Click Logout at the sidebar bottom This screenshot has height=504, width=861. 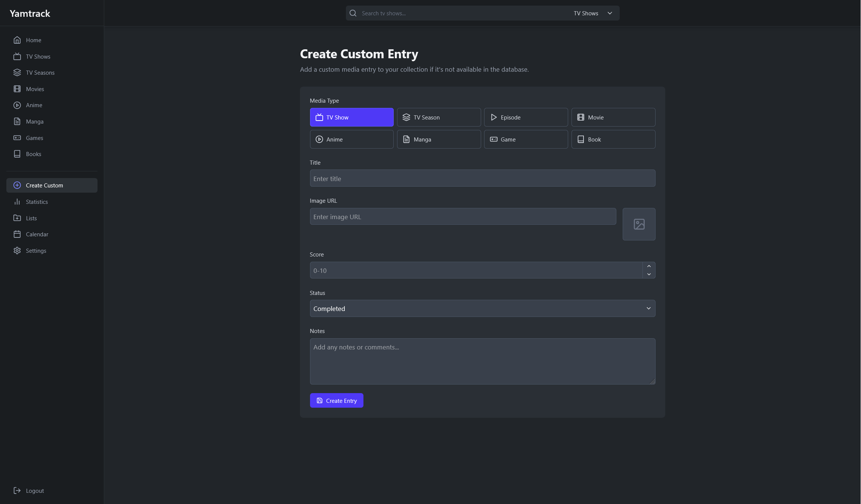[x=35, y=491]
